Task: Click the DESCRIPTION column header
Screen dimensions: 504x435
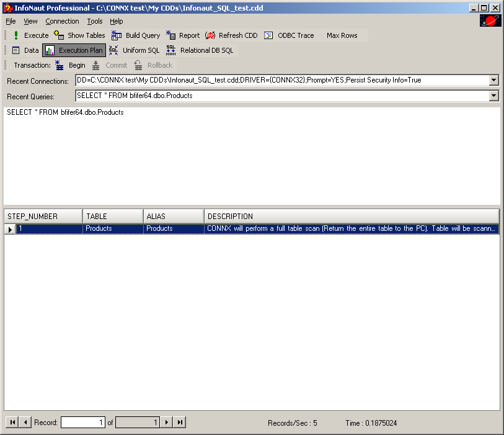Action: 351,217
